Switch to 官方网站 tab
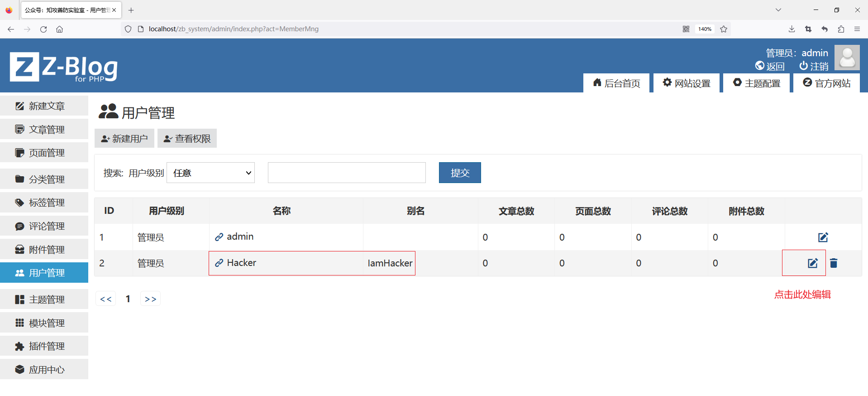This screenshot has height=396, width=868. pyautogui.click(x=827, y=83)
